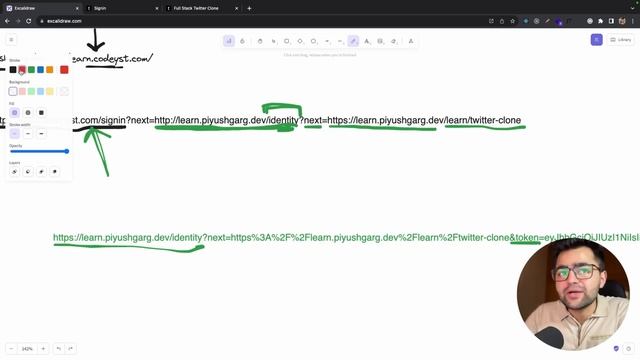Viewport: 640px width, 360px height.
Task: Send element backward one layer
Action: point(28,172)
